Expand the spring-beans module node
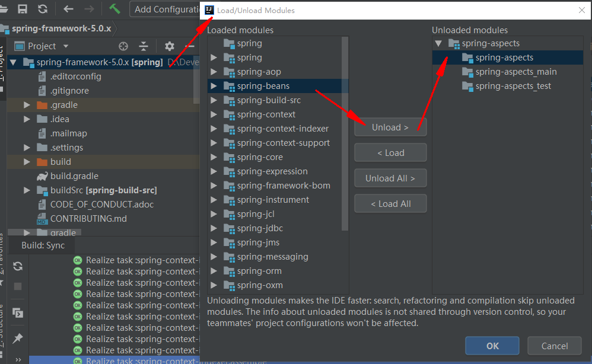The height and width of the screenshot is (364, 592). (214, 86)
